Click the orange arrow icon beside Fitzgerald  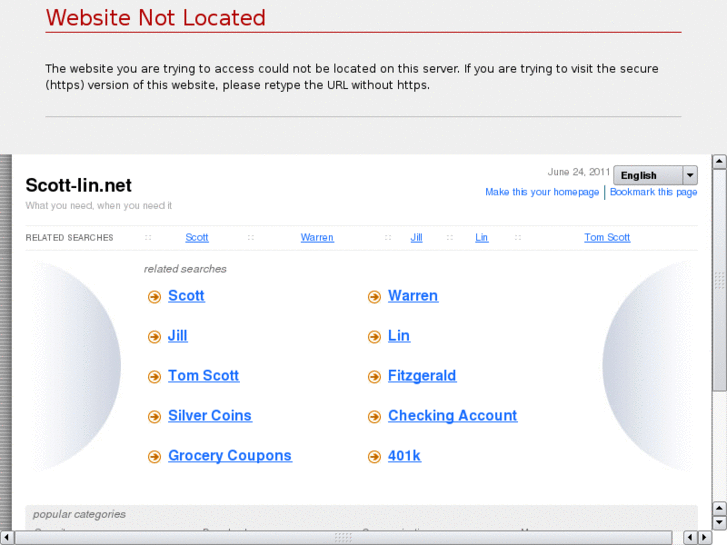(x=374, y=377)
